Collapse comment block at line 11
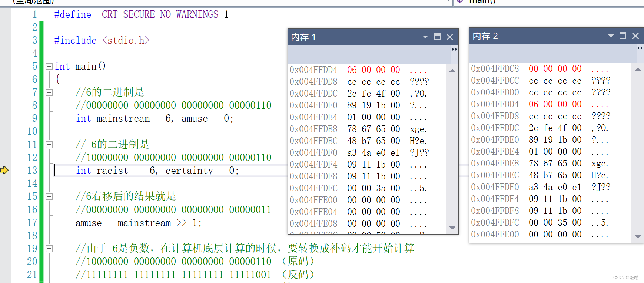Screen dimensions: 644x283 [x=49, y=145]
